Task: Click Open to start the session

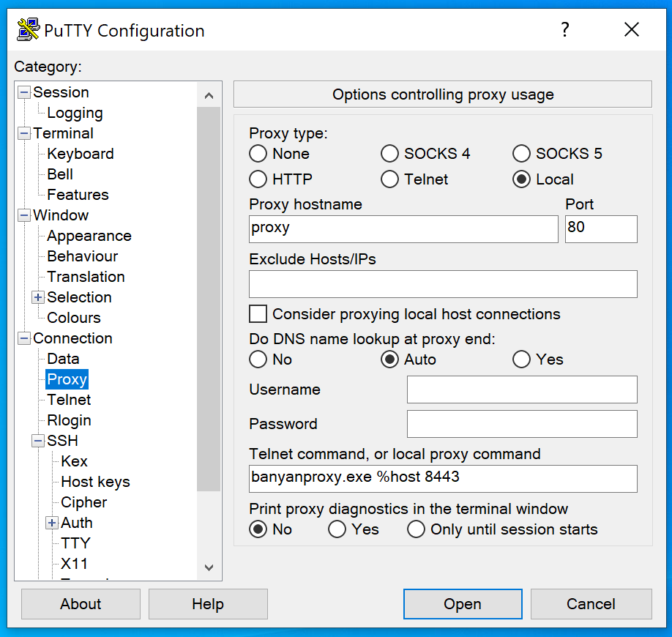Action: 463,603
